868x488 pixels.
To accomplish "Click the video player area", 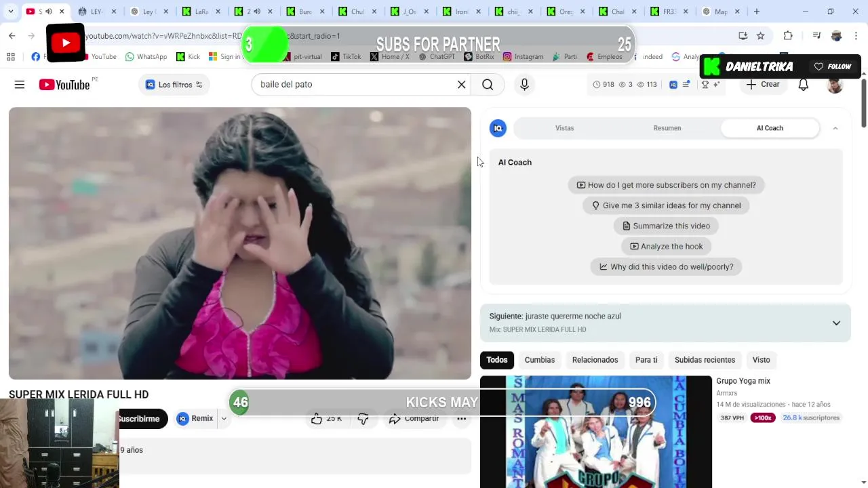I will [x=239, y=243].
